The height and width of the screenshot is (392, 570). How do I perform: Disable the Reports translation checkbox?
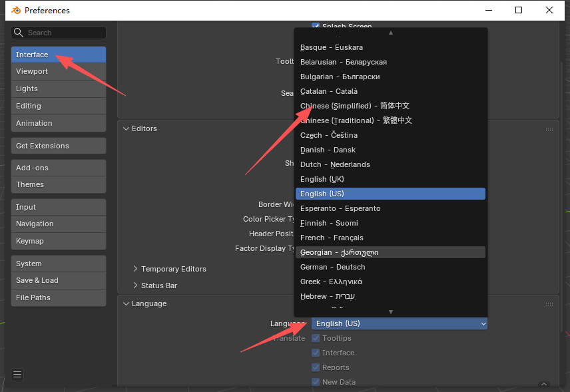[x=316, y=367]
